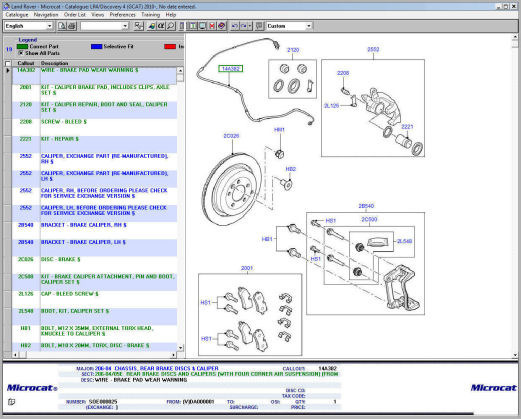Open the Order List menu
Screen dimensions: 521x419
[x=75, y=15]
